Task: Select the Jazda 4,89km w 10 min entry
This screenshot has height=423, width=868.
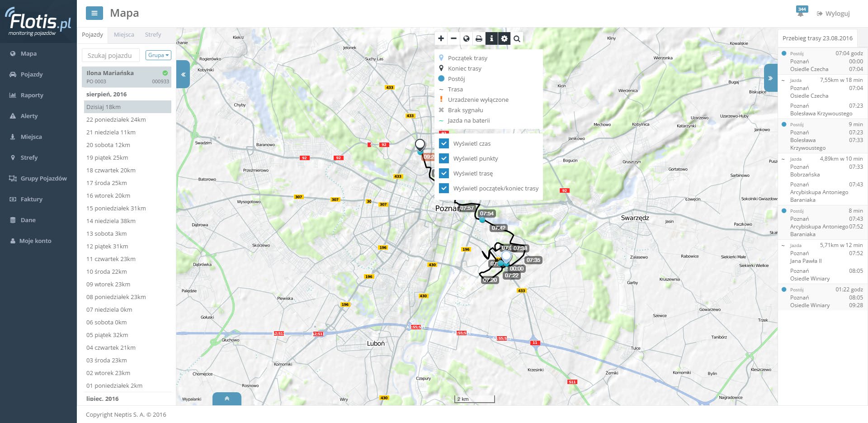Action: 823,179
